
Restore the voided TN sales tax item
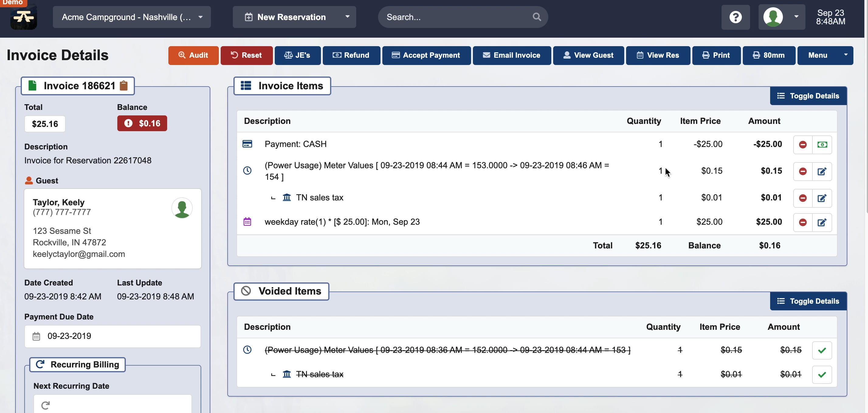click(x=822, y=374)
